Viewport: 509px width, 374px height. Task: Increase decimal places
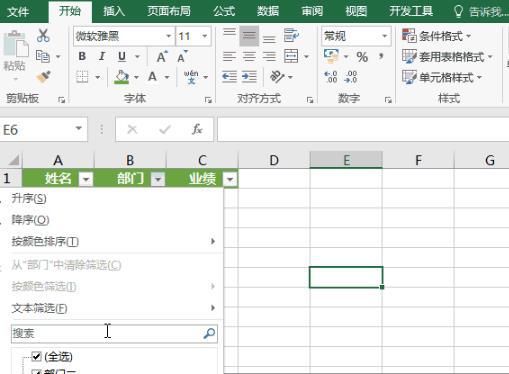(331, 77)
